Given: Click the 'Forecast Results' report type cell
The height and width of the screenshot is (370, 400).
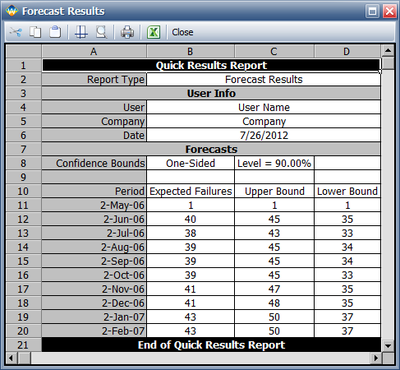Looking at the screenshot, I should click(x=263, y=79).
